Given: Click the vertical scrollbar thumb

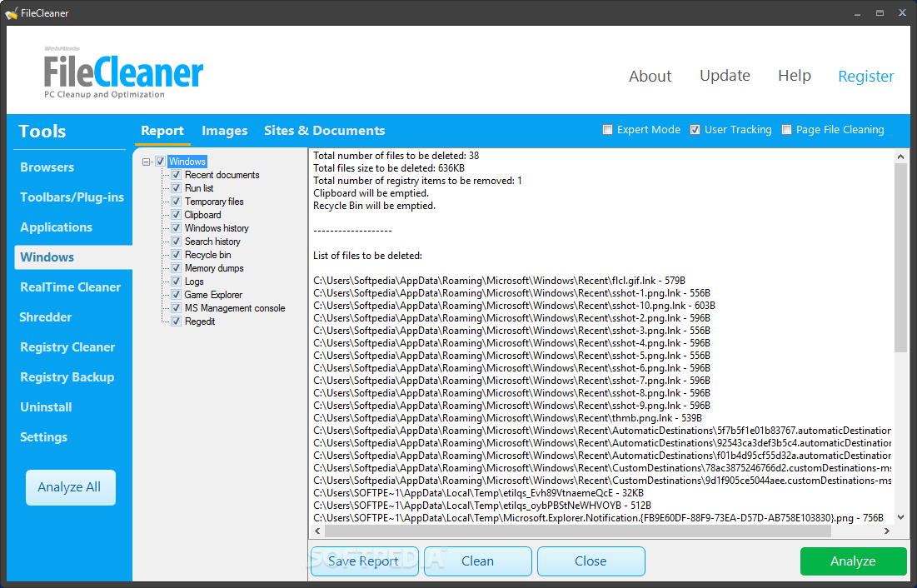Looking at the screenshot, I should [900, 257].
